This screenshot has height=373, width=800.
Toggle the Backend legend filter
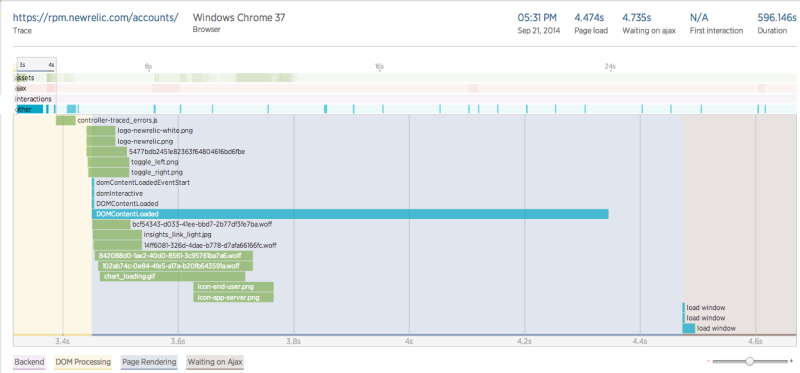tap(30, 362)
